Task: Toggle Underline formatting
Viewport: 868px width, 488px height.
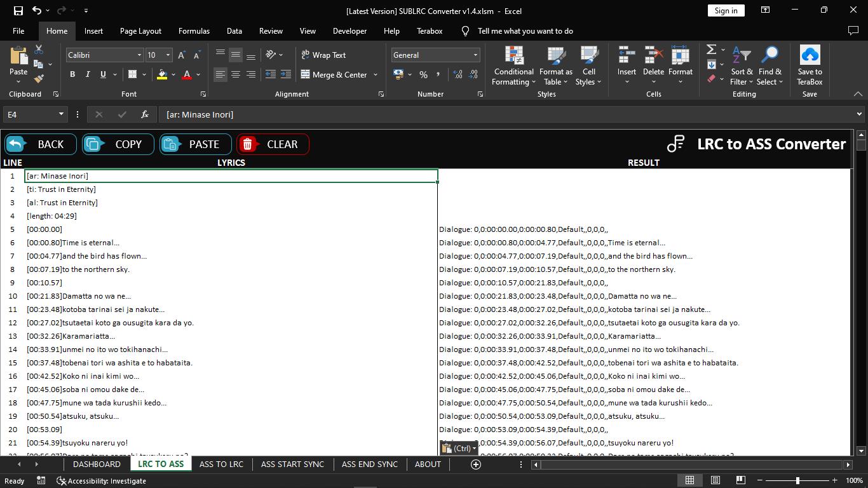Action: [x=103, y=74]
